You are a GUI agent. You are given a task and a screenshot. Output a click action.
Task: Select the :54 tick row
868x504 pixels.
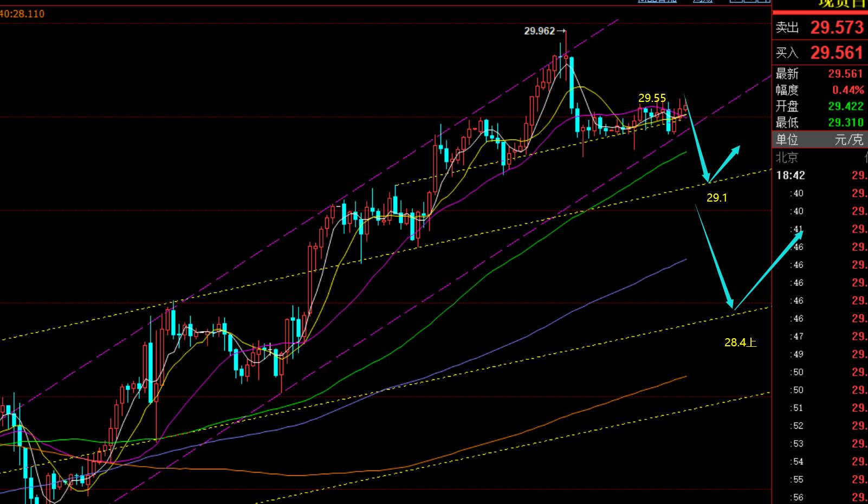820,462
